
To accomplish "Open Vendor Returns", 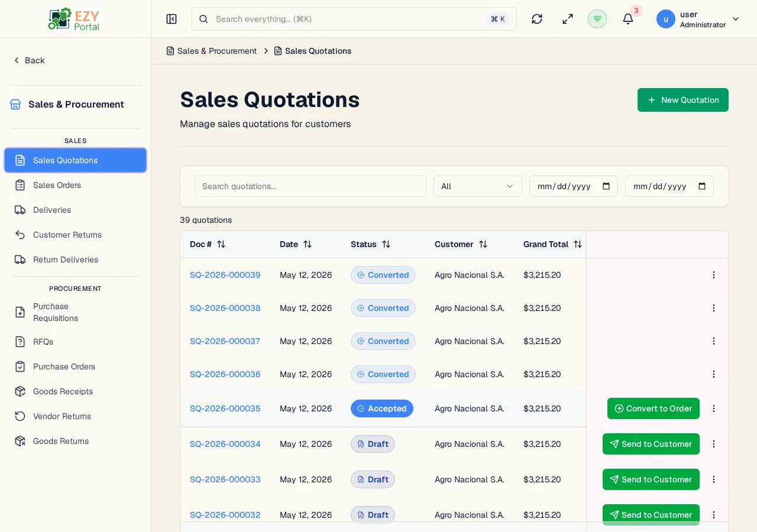I will pyautogui.click(x=75, y=416).
